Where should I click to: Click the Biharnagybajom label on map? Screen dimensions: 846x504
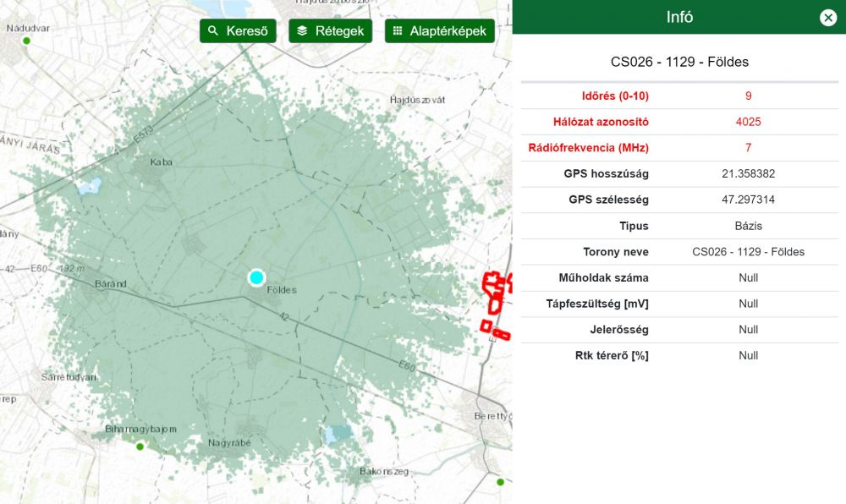click(x=140, y=429)
